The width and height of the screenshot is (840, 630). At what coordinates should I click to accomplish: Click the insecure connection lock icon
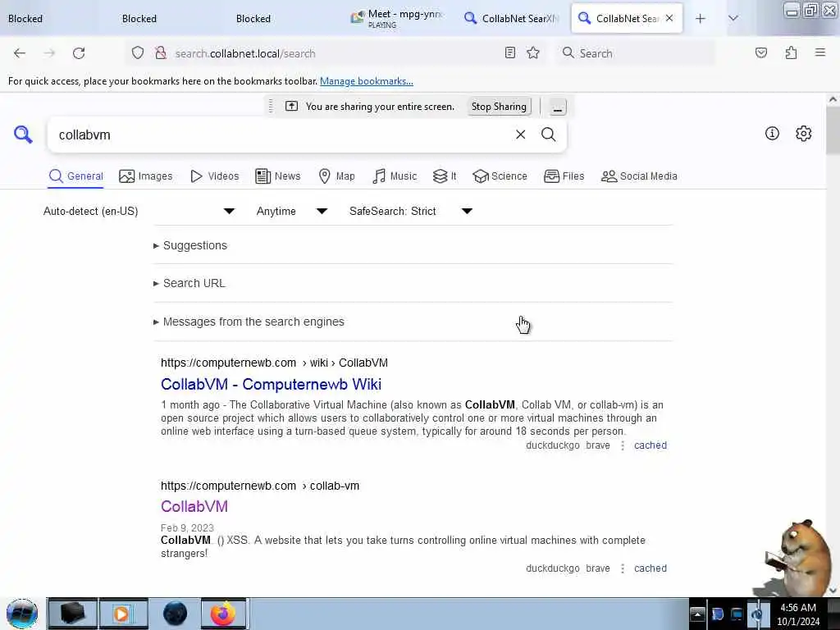coord(160,53)
